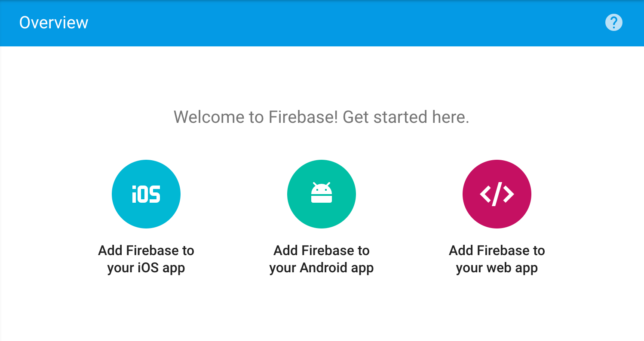The image size is (644, 341).
Task: Click the 'your iOS app' text line
Action: point(146,268)
